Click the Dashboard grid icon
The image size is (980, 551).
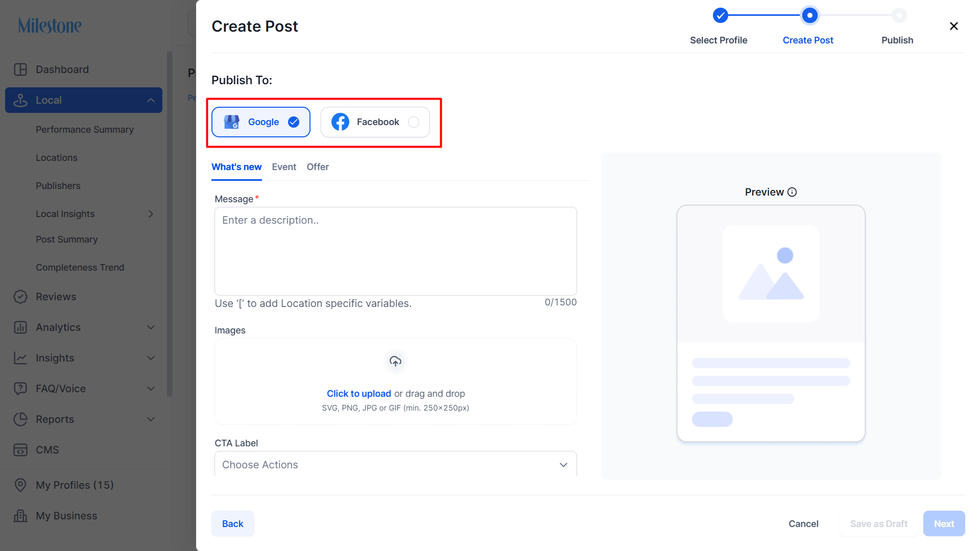click(x=20, y=69)
